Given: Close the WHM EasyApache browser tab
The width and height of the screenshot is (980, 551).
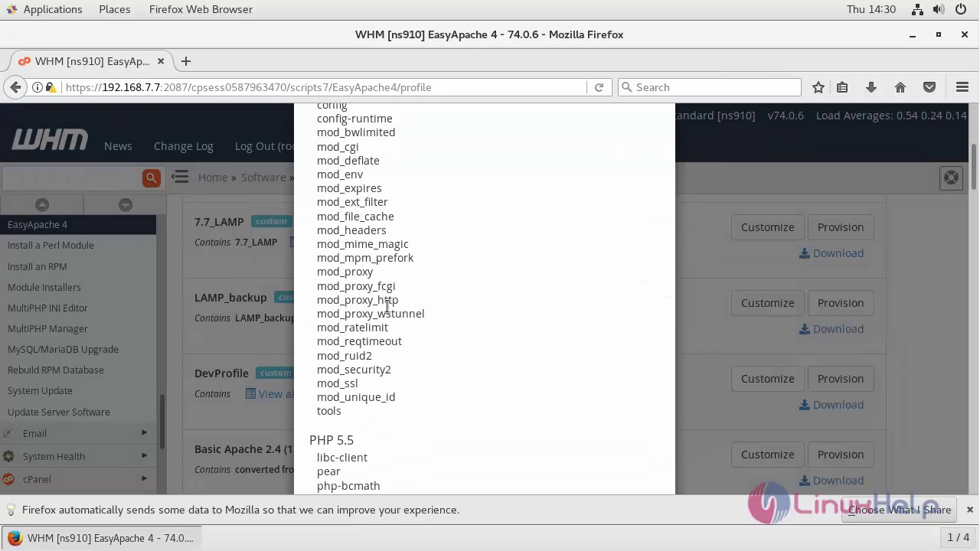Looking at the screenshot, I should 161,61.
